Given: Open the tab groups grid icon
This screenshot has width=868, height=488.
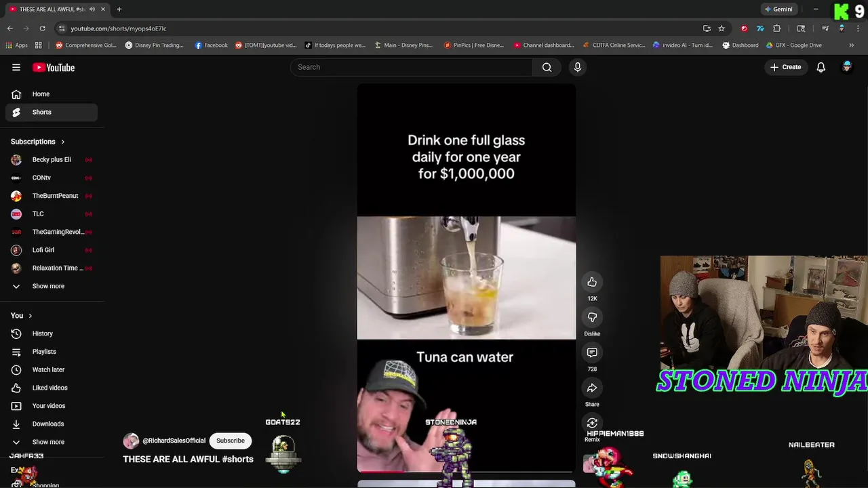Looking at the screenshot, I should (x=39, y=45).
